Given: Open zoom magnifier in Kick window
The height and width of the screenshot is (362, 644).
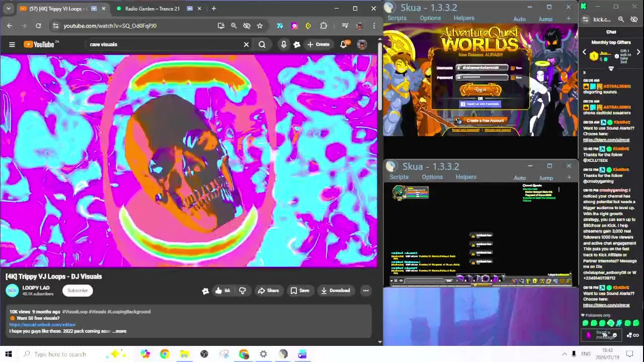Looking at the screenshot, I should click(x=621, y=20).
